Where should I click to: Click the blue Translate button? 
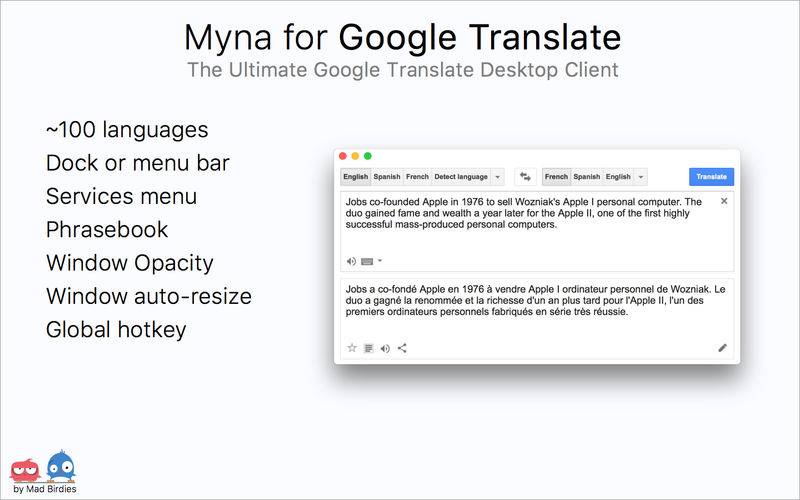tap(711, 177)
